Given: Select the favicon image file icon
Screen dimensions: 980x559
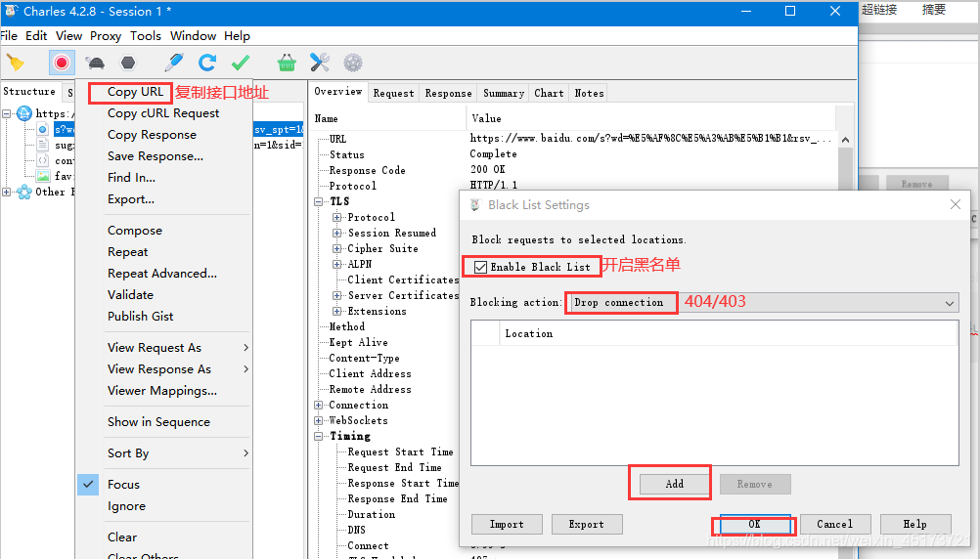Looking at the screenshot, I should click(x=42, y=176).
